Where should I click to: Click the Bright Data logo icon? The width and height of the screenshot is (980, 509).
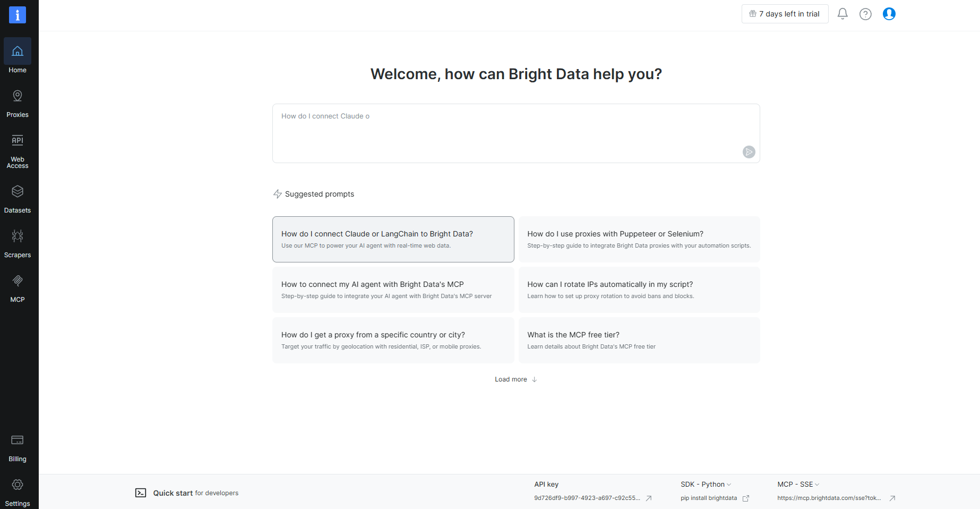[x=18, y=15]
